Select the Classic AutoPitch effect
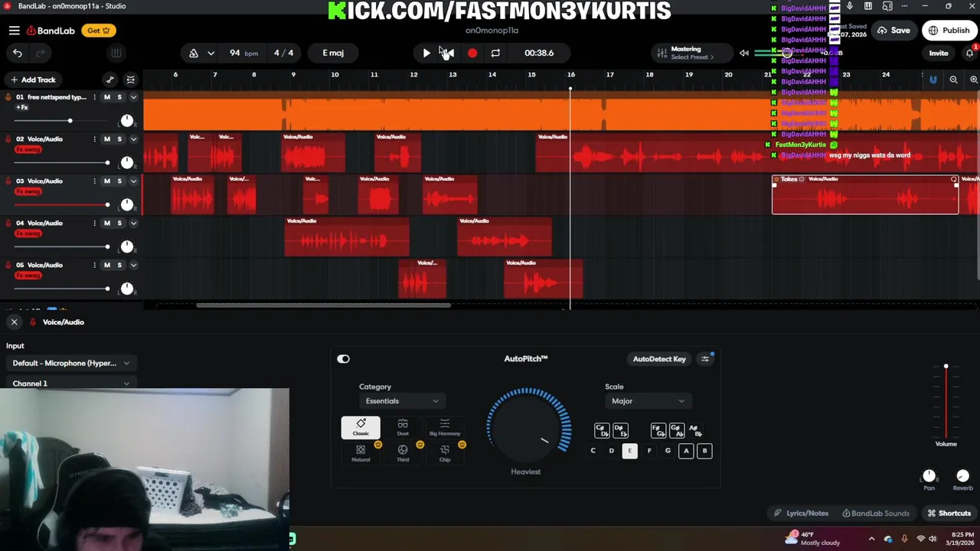Viewport: 980px width, 551px height. coord(361,428)
